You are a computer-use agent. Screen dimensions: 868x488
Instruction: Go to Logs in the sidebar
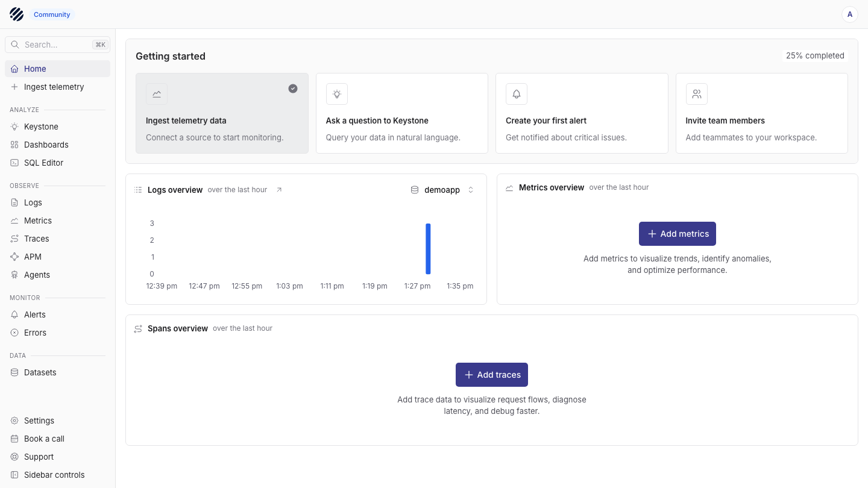point(57,202)
